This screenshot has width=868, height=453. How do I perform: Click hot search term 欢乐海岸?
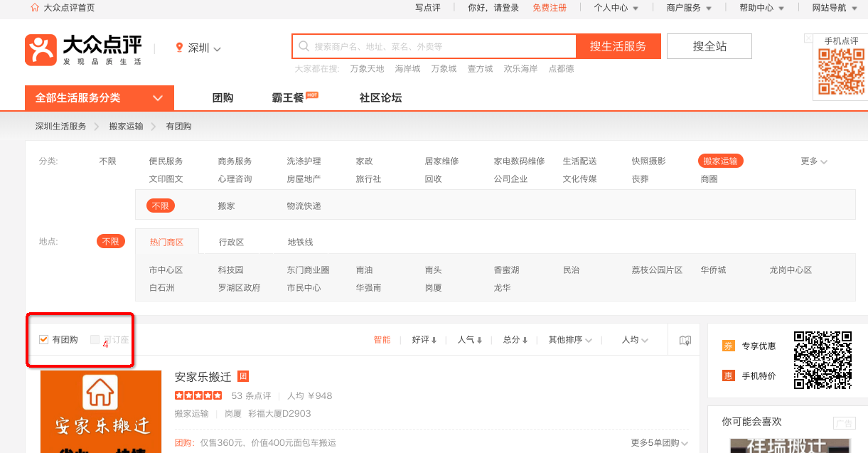click(521, 69)
